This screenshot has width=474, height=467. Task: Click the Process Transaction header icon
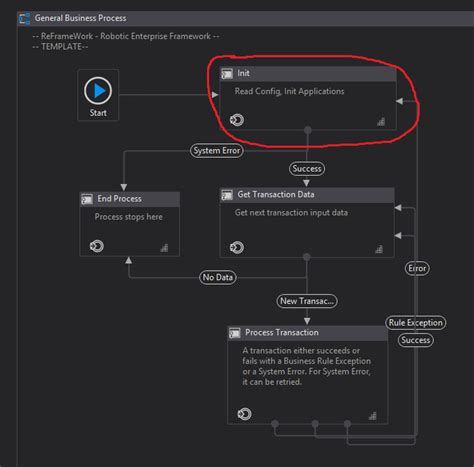point(235,333)
